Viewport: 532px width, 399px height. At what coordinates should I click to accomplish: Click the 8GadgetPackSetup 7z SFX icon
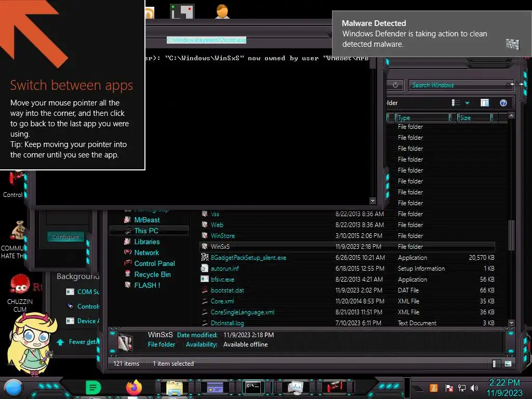point(205,257)
